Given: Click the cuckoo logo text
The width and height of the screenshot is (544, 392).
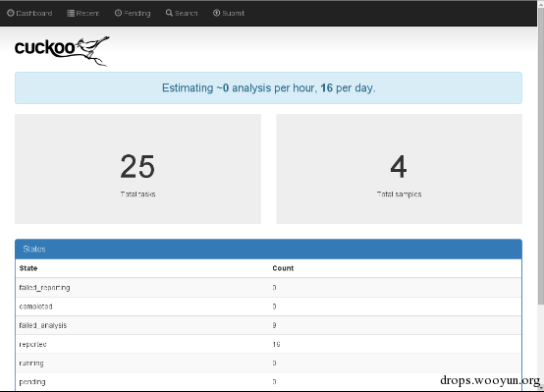Looking at the screenshot, I should [x=45, y=48].
